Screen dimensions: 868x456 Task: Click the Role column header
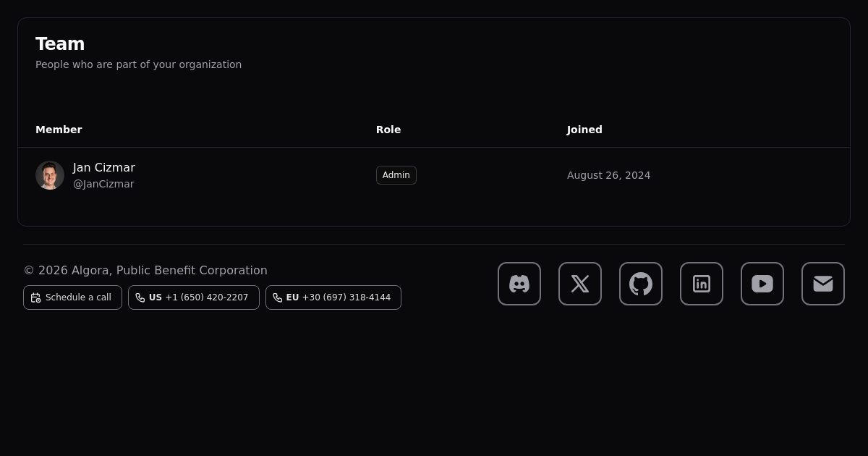point(388,130)
